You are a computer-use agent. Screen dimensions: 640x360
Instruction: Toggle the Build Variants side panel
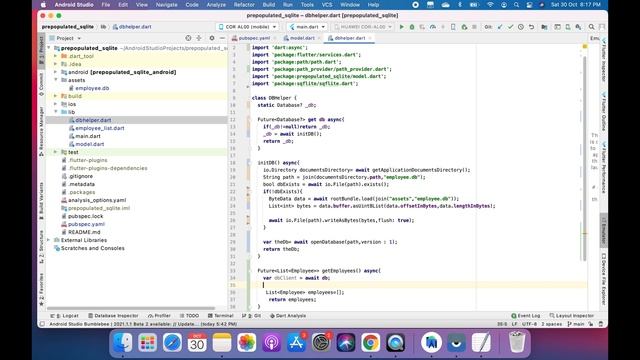pos(41,201)
